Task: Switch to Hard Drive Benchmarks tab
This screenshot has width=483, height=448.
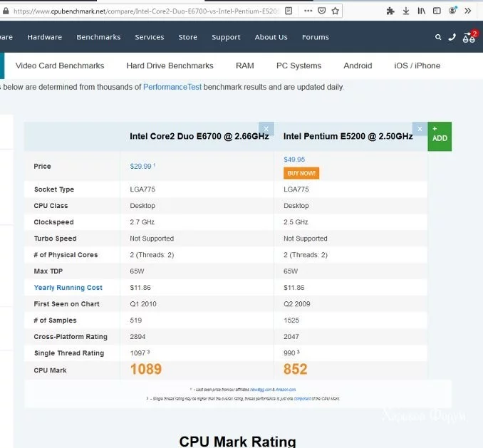Action: pyautogui.click(x=170, y=66)
